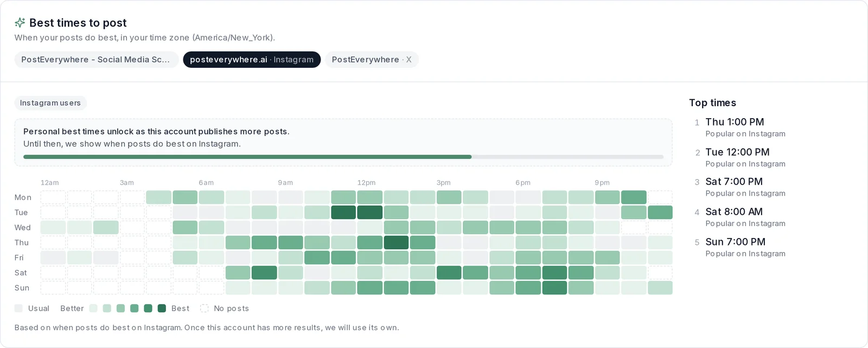The image size is (868, 348).
Task: Click the 3pm column label
Action: click(444, 183)
